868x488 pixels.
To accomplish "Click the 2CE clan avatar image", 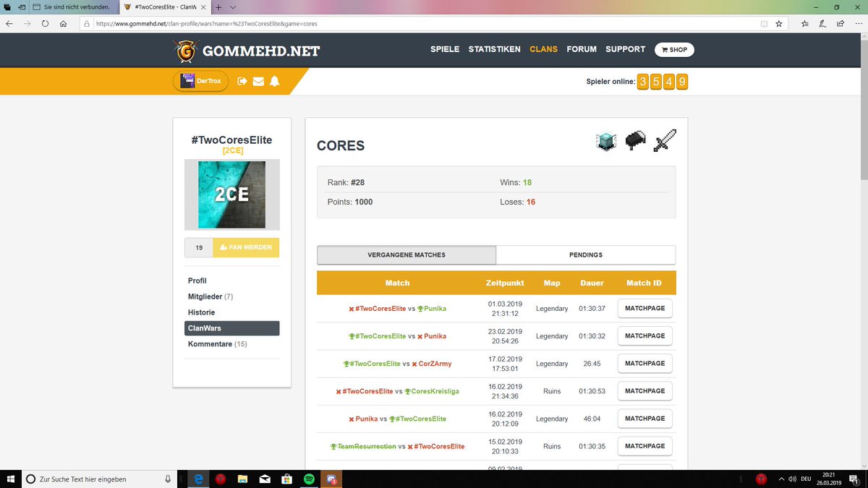I will [x=231, y=195].
